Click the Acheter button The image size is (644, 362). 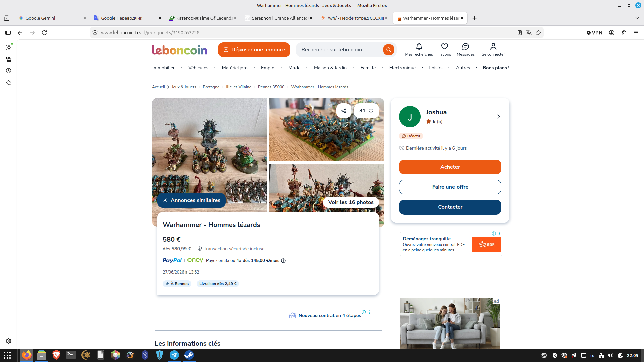[x=450, y=167]
